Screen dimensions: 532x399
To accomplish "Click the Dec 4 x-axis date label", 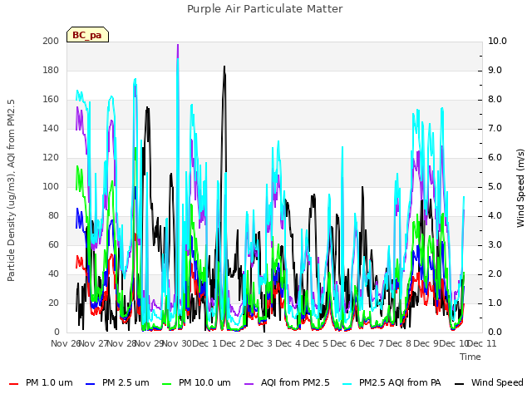I will pyautogui.click(x=288, y=343).
